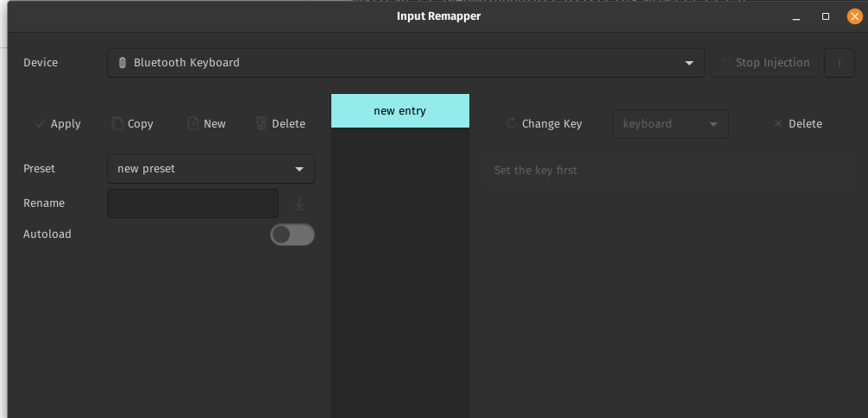Expand the Preset dropdown showing new preset

(x=211, y=169)
